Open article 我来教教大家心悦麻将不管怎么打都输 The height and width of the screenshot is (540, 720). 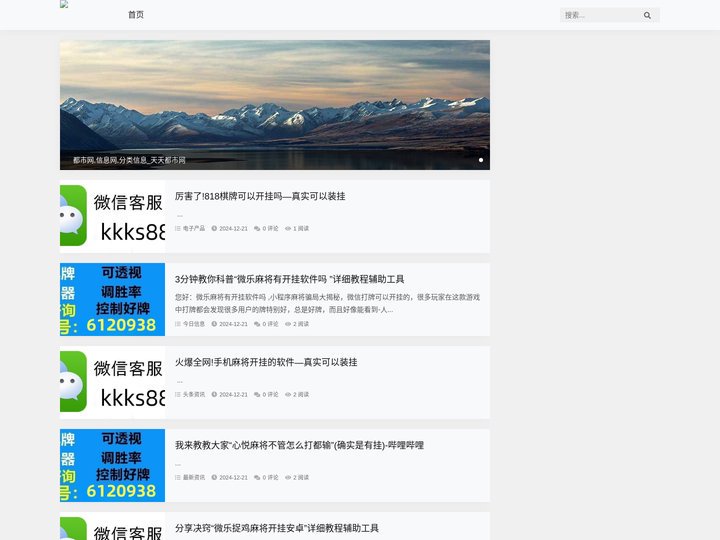(299, 445)
